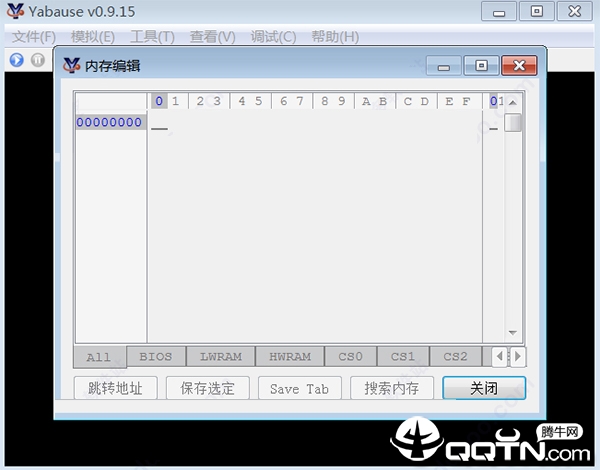Image resolution: width=600 pixels, height=470 pixels.
Task: Click the blue play emulation toolbar icon
Action: click(x=16, y=60)
